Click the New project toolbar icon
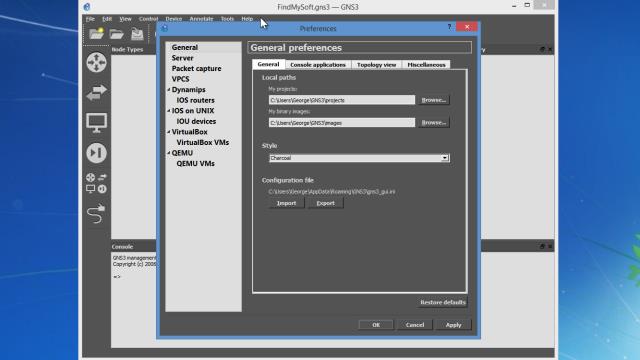The image size is (640, 360). [x=97, y=34]
